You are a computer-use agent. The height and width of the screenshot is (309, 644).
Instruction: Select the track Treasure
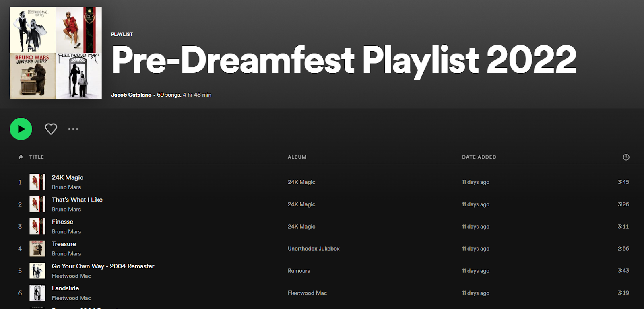tap(64, 244)
